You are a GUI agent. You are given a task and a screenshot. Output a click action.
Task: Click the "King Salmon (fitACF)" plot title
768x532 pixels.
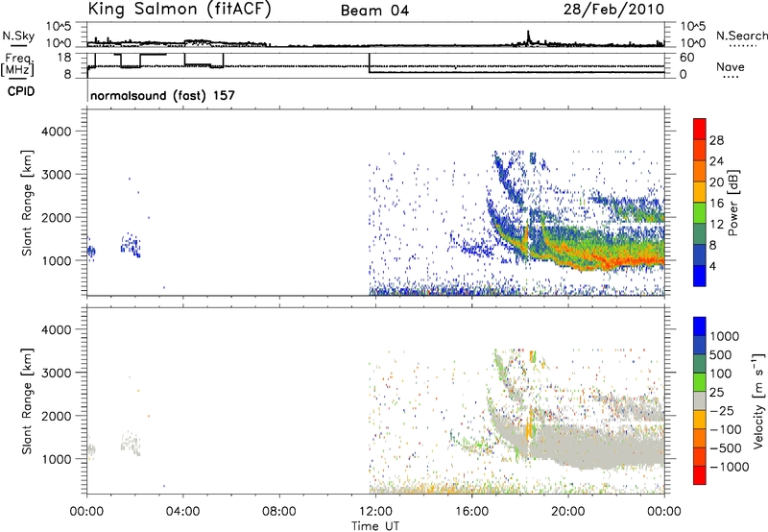coord(180,9)
